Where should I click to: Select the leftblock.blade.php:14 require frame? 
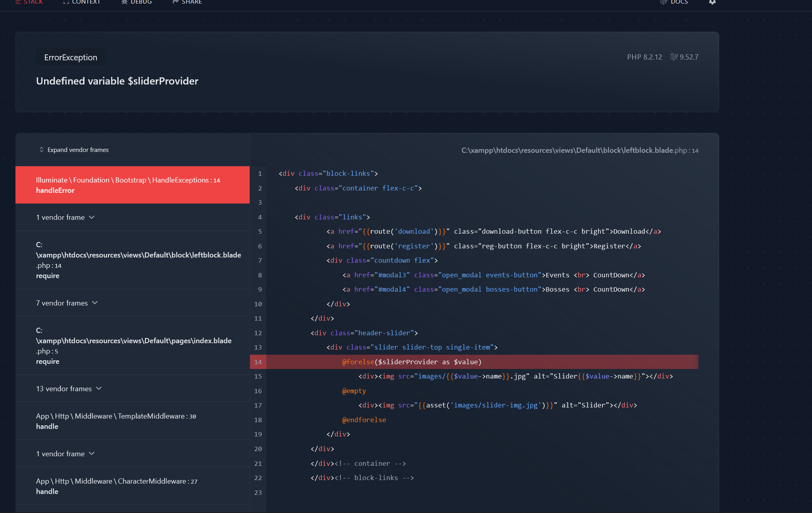[x=133, y=260]
